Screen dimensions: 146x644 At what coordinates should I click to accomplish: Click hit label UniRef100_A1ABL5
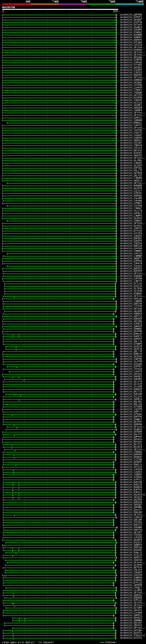131,27
